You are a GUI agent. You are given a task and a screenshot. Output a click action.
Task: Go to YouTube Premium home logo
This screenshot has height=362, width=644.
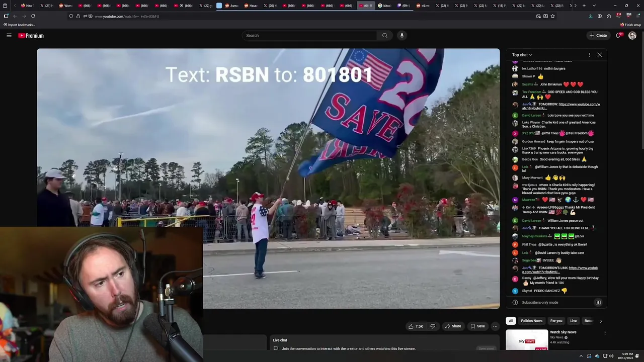(31, 36)
